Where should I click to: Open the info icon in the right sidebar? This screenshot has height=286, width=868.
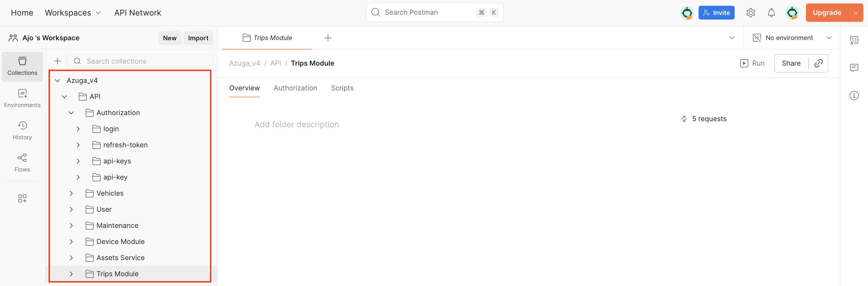tap(854, 96)
